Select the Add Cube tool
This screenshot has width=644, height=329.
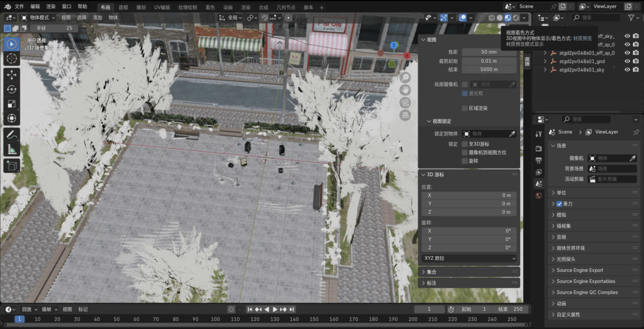(12, 165)
